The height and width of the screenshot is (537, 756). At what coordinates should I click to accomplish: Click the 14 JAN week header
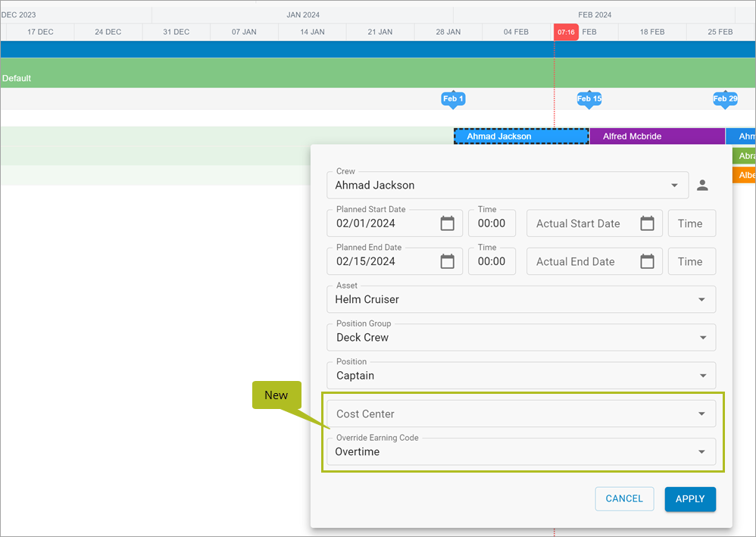(312, 33)
